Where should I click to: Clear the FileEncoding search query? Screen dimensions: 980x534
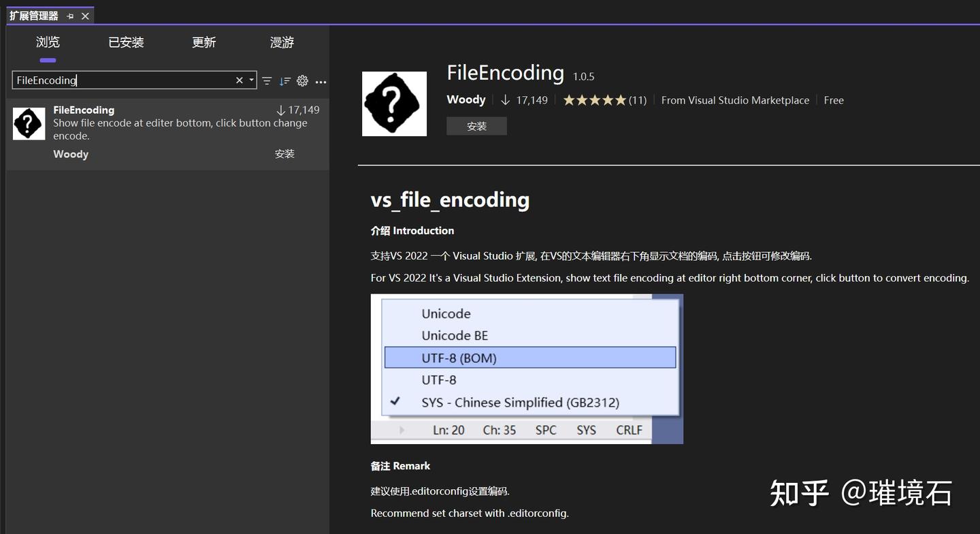(240, 80)
